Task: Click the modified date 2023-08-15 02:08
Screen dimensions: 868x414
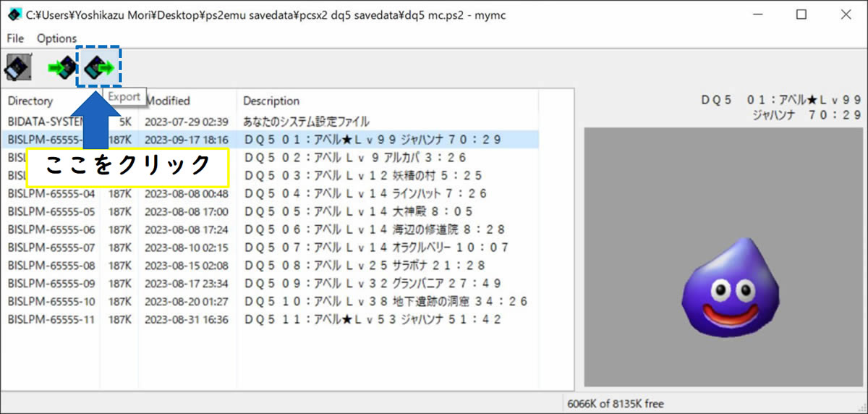Action: (x=187, y=266)
